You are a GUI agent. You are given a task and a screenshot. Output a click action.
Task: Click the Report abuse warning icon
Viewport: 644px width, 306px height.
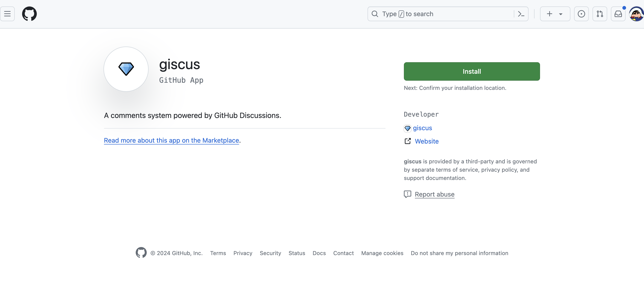(408, 194)
